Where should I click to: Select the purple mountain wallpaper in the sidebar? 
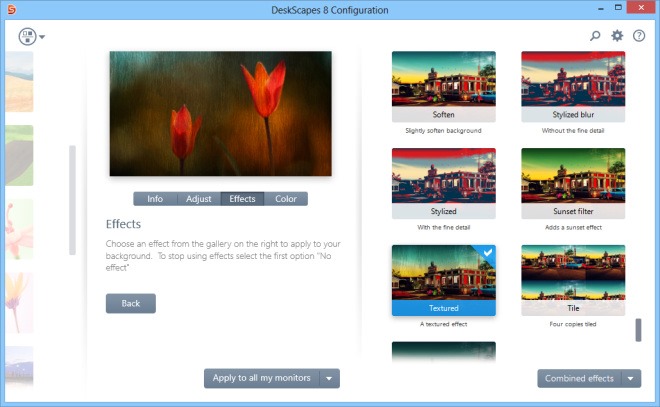[19, 365]
